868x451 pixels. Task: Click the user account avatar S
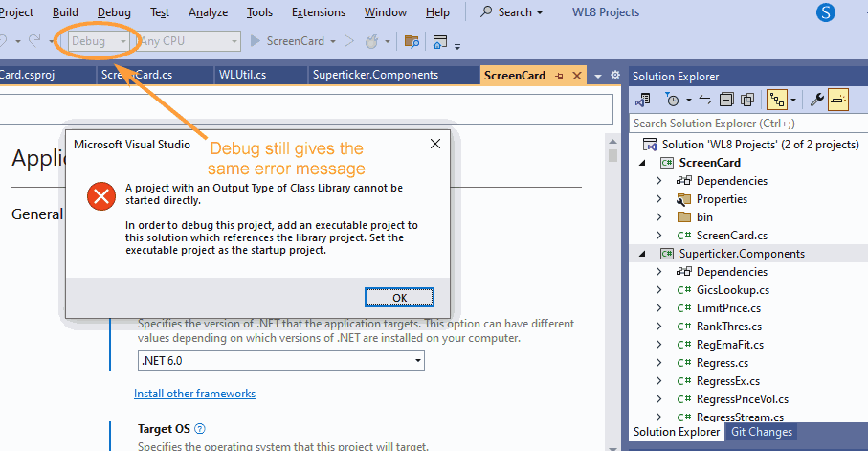click(825, 12)
